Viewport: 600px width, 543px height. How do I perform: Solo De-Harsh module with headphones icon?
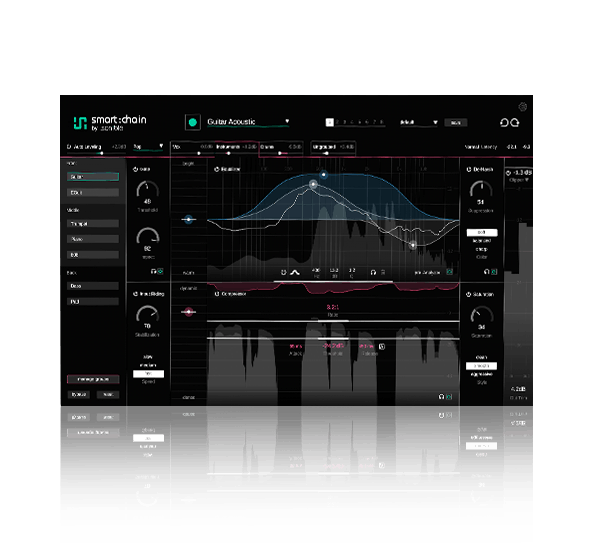pyautogui.click(x=486, y=272)
